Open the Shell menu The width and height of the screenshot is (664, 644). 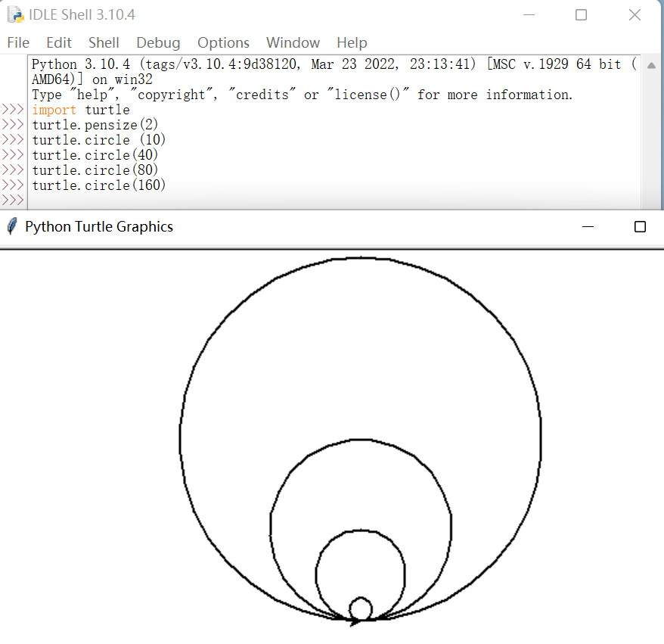[x=103, y=42]
